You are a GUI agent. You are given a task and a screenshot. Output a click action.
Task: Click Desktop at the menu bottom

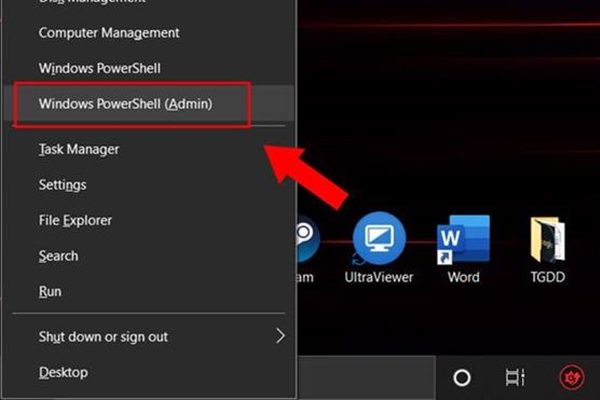point(63,372)
